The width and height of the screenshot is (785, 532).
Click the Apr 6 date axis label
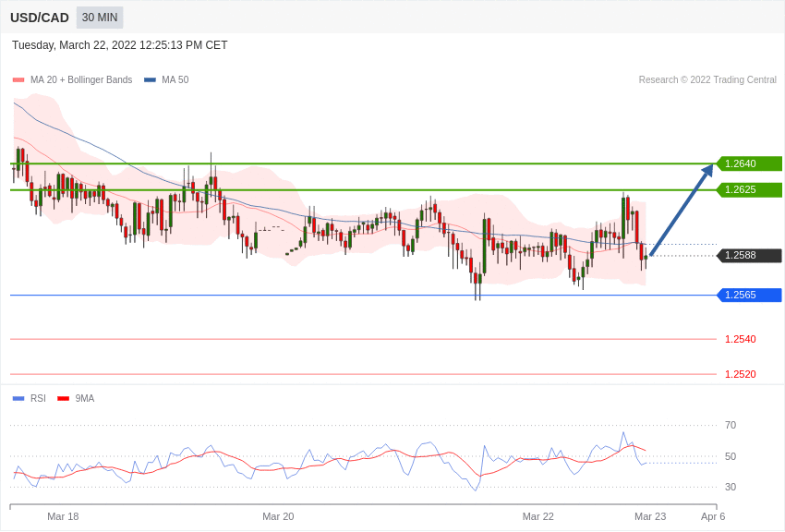click(713, 516)
